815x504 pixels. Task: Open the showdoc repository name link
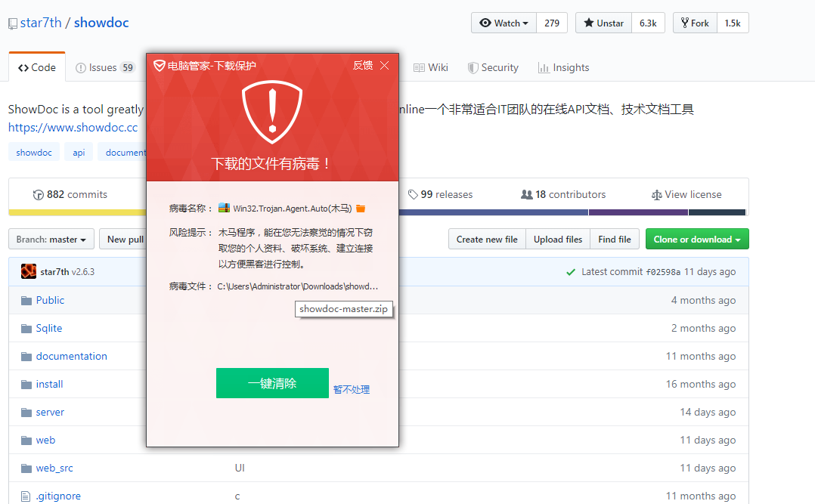pyautogui.click(x=101, y=23)
